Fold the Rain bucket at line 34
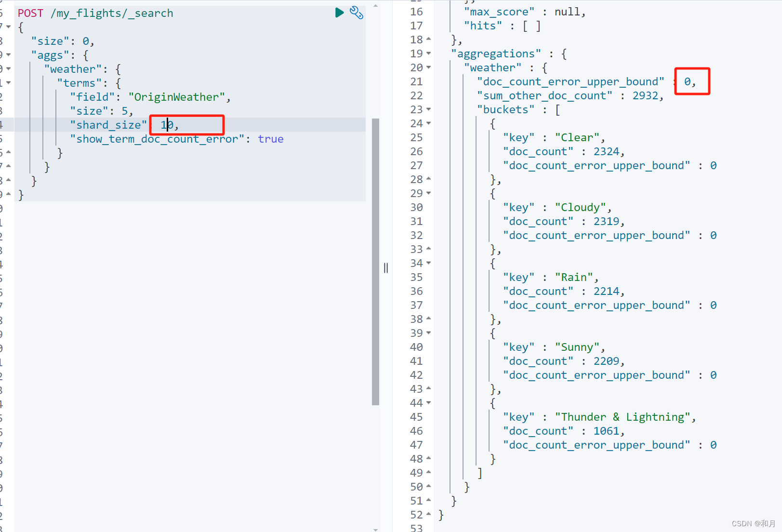This screenshot has width=782, height=532. point(429,263)
